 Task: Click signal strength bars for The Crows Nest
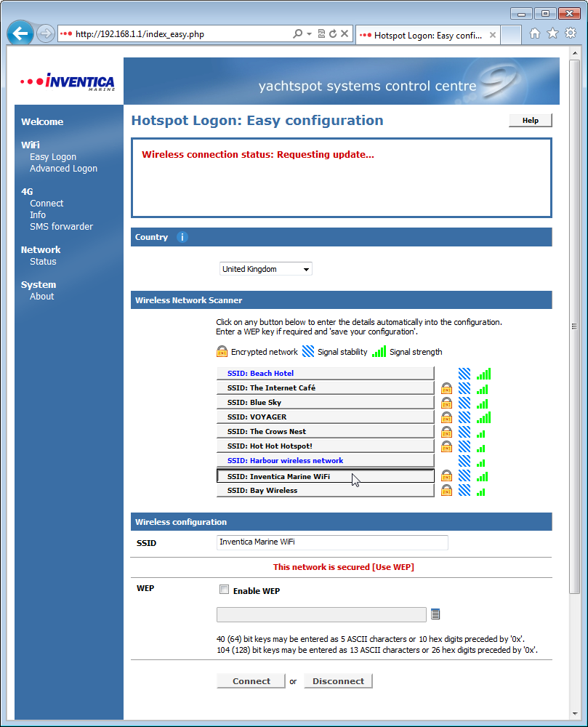pos(481,433)
